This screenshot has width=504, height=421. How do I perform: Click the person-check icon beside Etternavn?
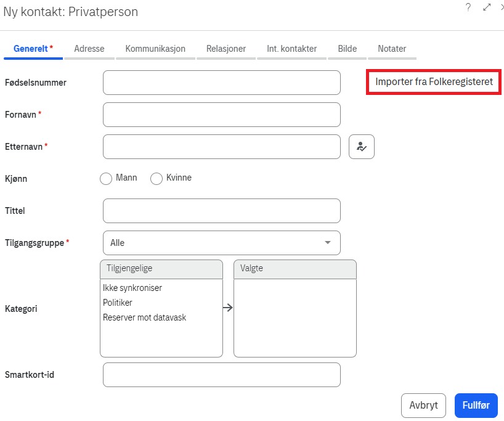click(x=362, y=147)
